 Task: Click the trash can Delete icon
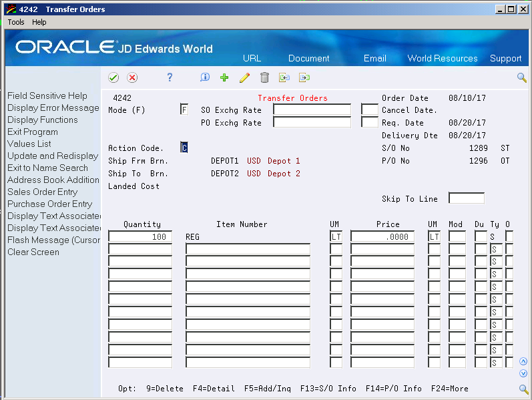coord(264,77)
